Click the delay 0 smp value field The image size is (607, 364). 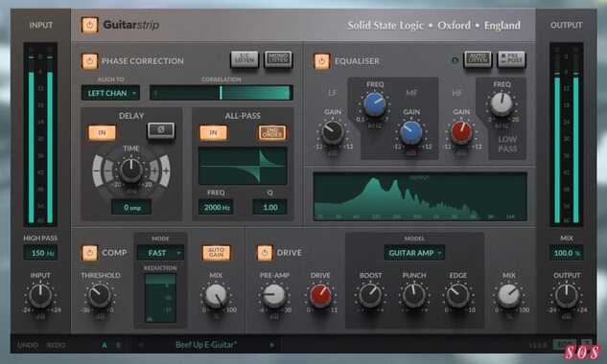point(131,207)
